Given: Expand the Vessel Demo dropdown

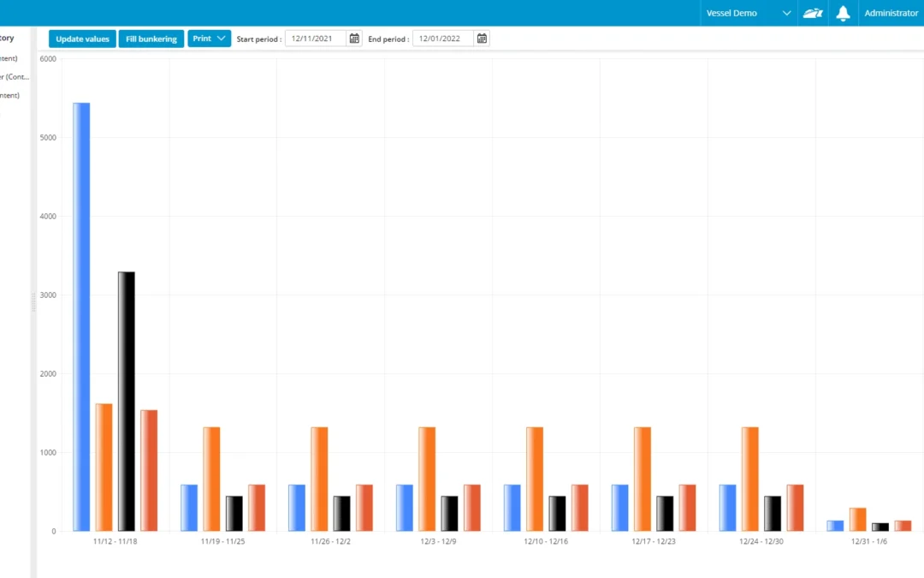Looking at the screenshot, I should 786,13.
